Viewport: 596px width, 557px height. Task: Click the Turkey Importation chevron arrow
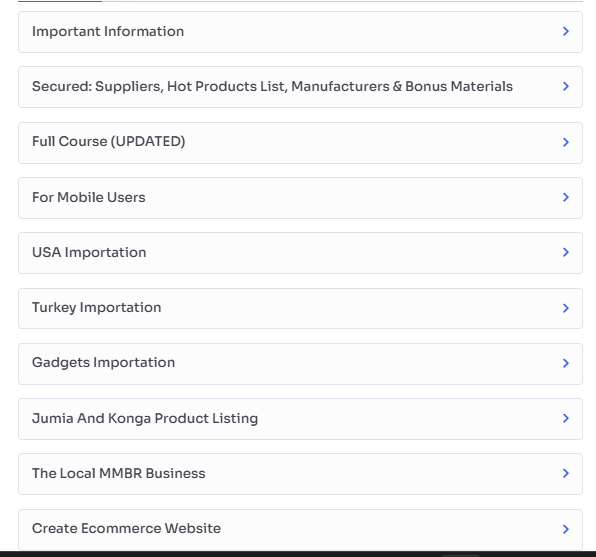pos(566,308)
